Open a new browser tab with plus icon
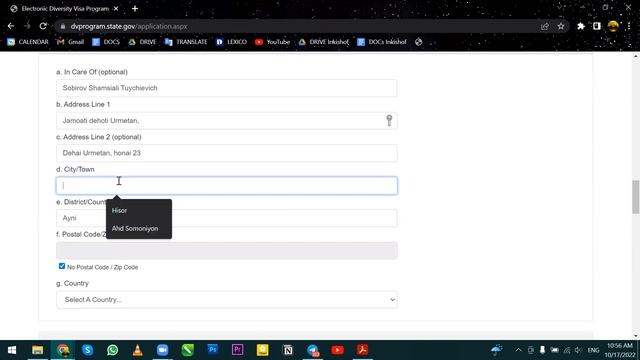The image size is (640, 360). (x=135, y=9)
